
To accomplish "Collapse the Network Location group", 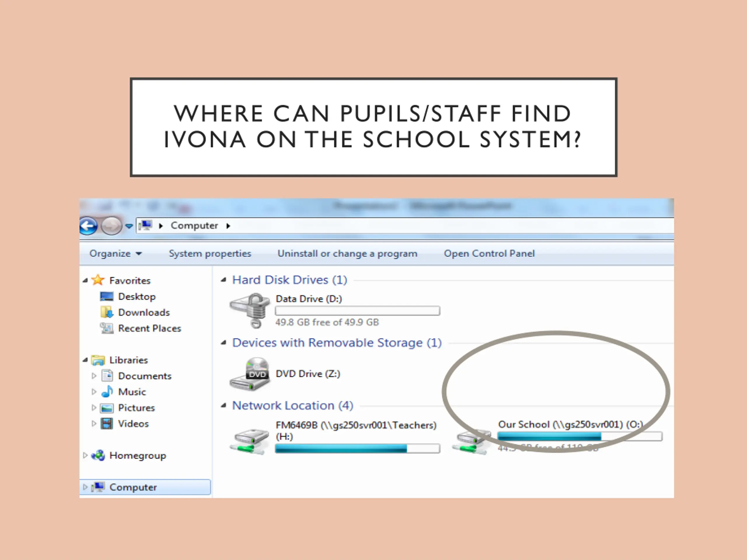I will 223,405.
